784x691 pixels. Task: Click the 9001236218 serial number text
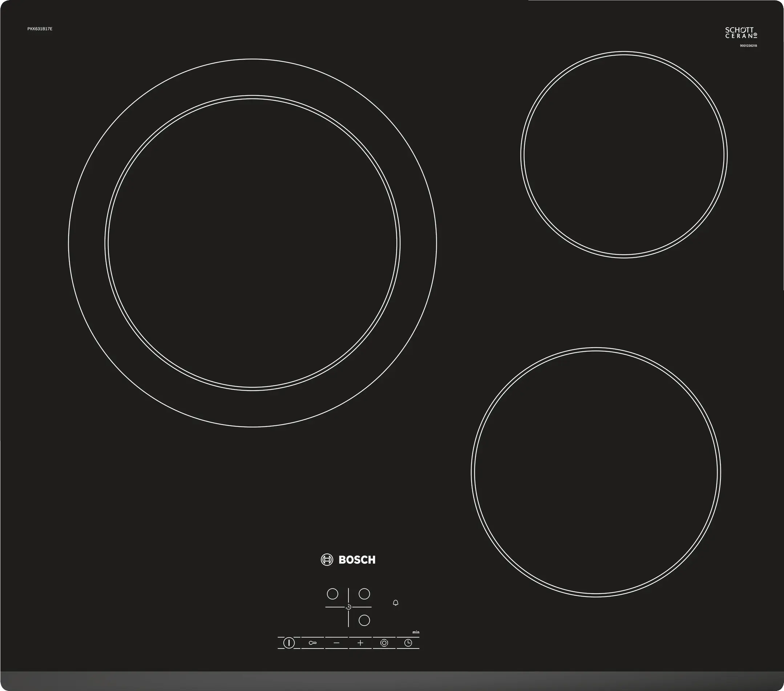coord(748,46)
